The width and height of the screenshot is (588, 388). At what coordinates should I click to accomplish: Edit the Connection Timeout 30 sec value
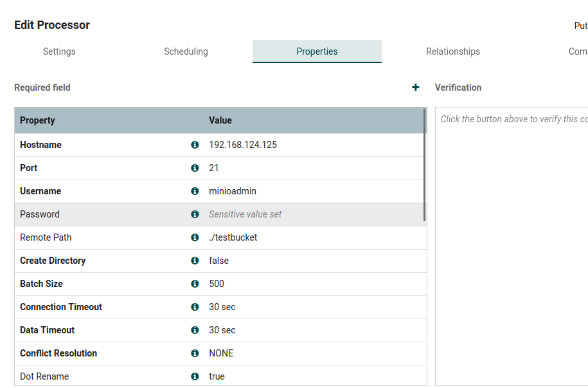(222, 307)
